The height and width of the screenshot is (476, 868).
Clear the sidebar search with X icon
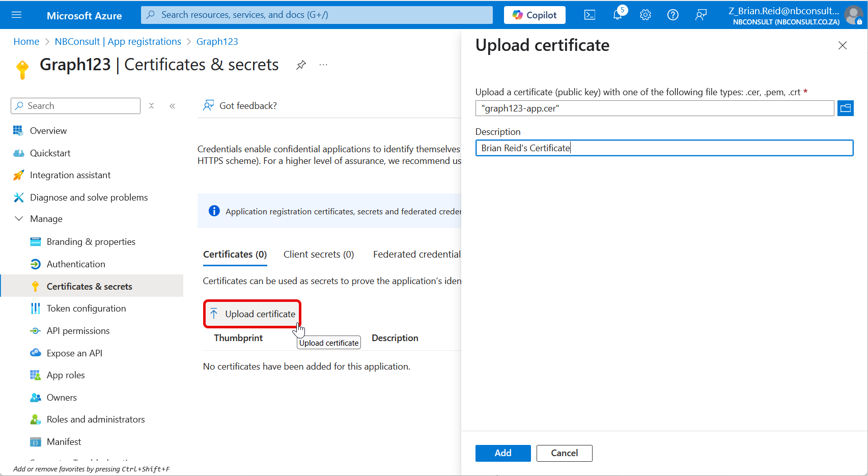point(151,106)
